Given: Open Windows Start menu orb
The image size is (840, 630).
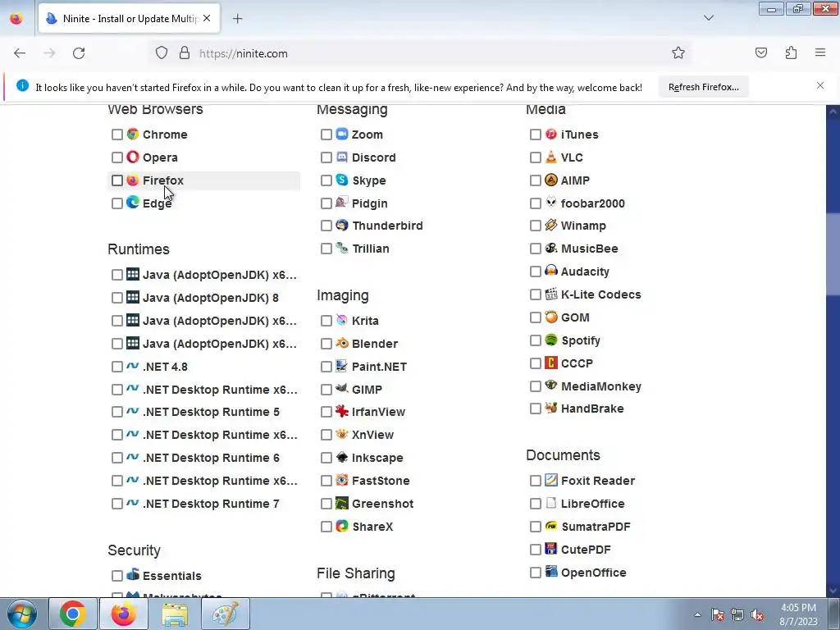Looking at the screenshot, I should tap(21, 614).
